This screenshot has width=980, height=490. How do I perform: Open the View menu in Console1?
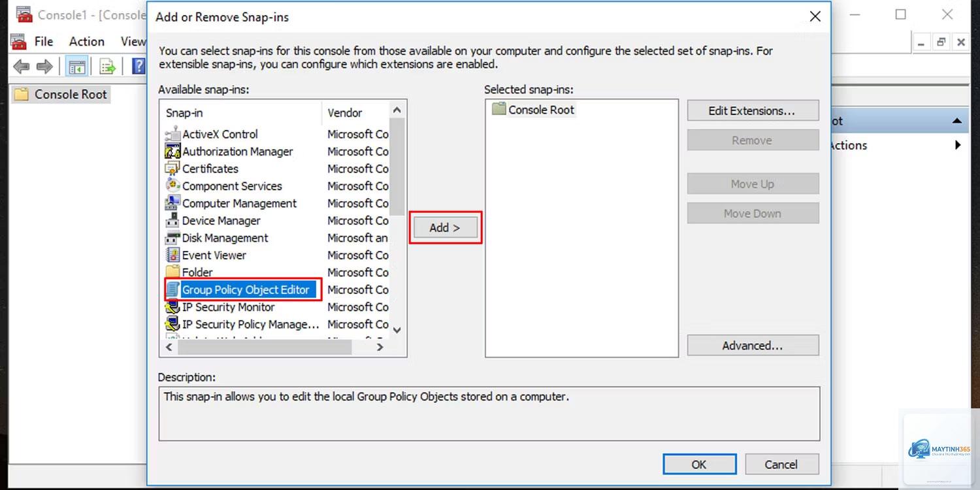(x=133, y=41)
